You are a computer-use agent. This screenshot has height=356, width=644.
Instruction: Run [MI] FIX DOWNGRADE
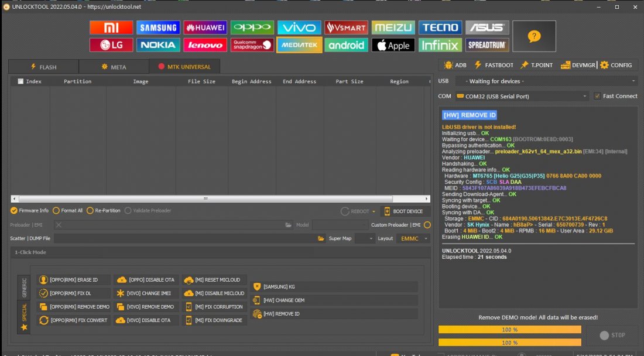pyautogui.click(x=214, y=320)
